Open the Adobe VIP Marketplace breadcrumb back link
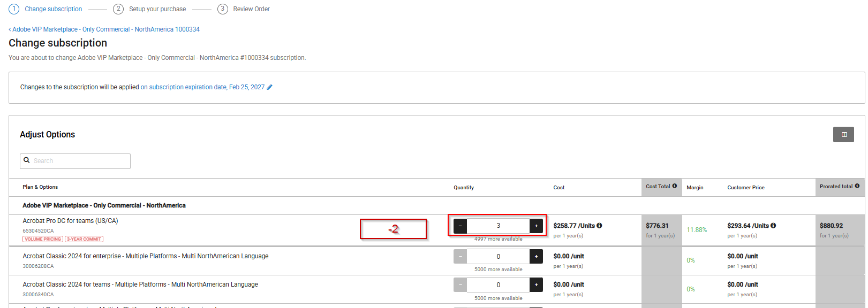This screenshot has height=308, width=868. [x=105, y=29]
